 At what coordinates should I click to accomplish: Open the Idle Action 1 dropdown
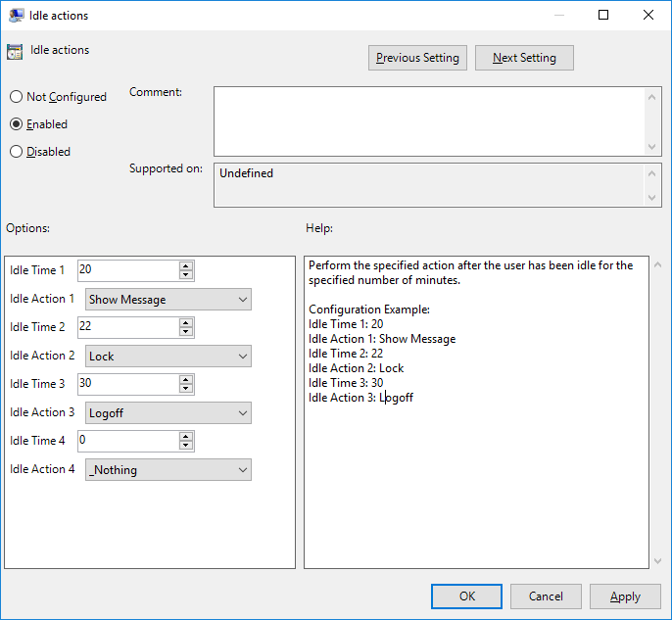168,300
